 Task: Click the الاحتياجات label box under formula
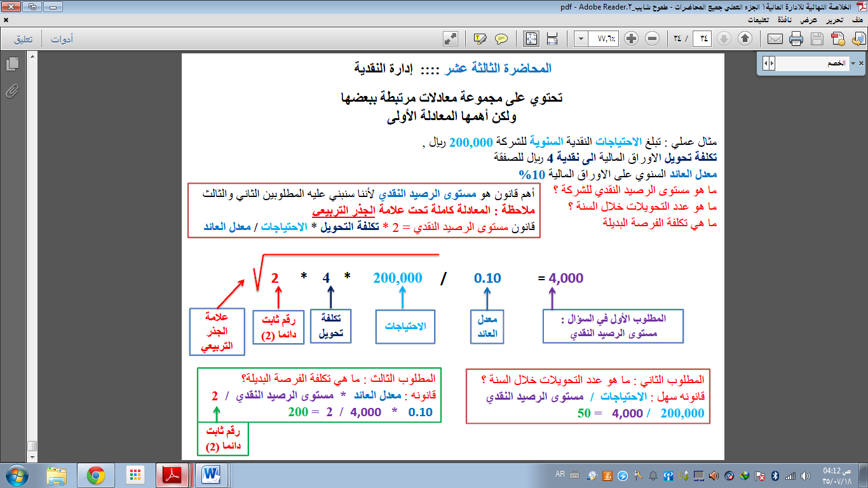pyautogui.click(x=405, y=326)
